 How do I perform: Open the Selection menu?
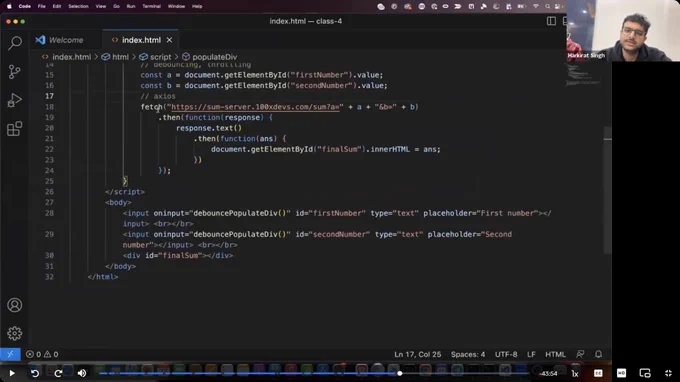click(78, 7)
